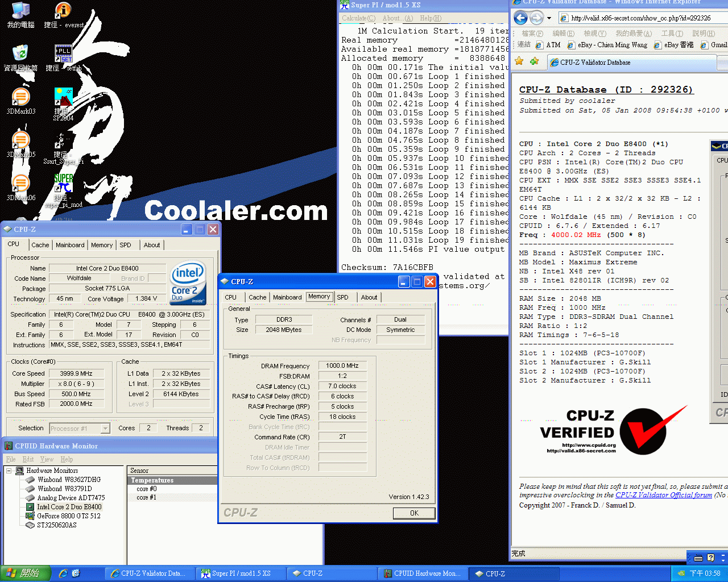This screenshot has height=582, width=728.
Task: Select ST3250620AS drive tree node
Action: pos(57,525)
